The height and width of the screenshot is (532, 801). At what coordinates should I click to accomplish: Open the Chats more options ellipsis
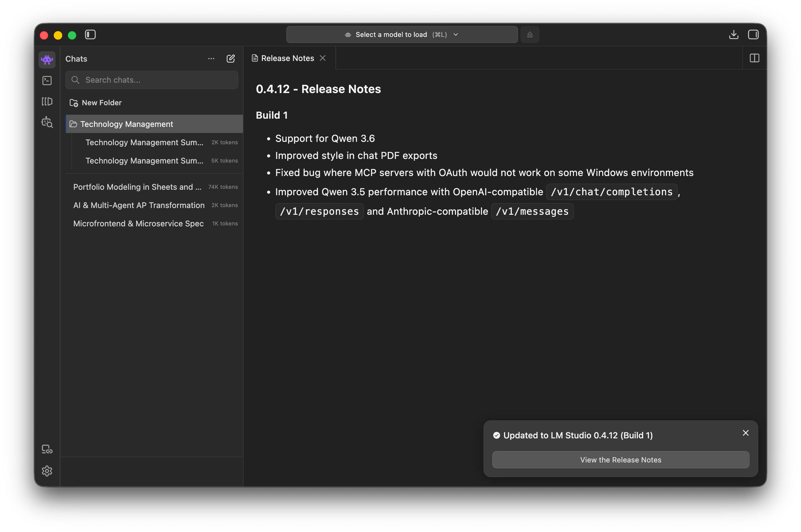pos(211,59)
